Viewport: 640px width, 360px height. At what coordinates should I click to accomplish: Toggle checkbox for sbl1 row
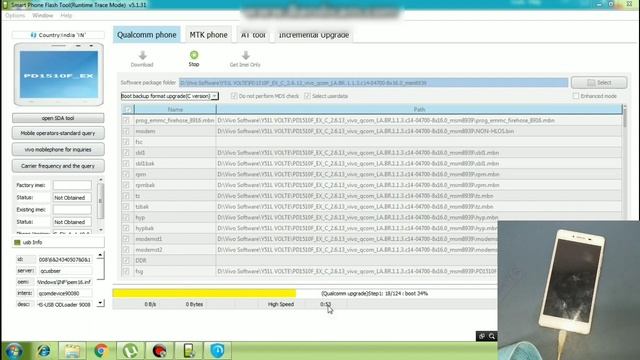point(127,153)
